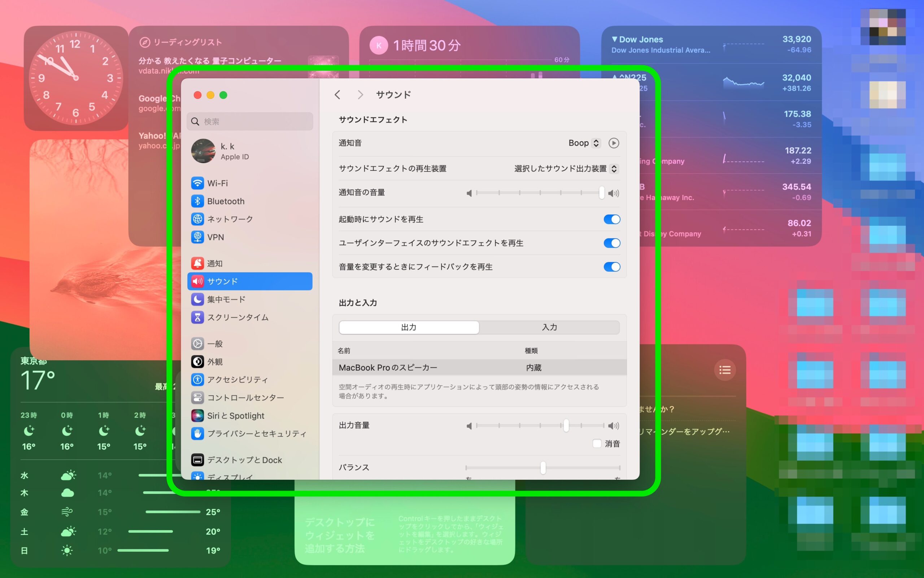Open 一般 settings in sidebar
The image size is (924, 578).
pos(250,344)
